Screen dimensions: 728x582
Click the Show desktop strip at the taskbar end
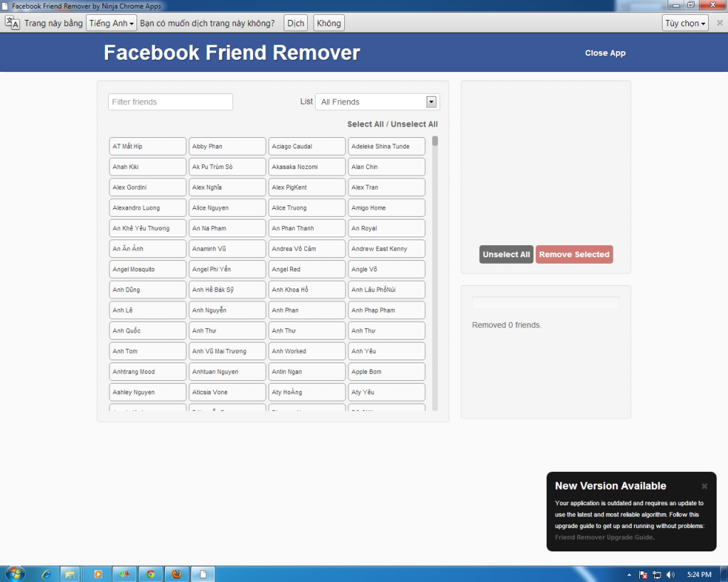coord(724,575)
